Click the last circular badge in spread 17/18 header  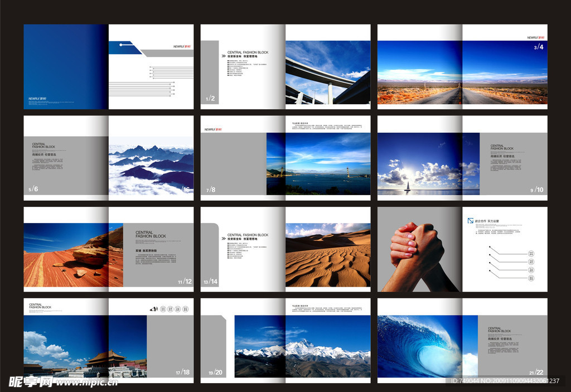[x=185, y=309]
